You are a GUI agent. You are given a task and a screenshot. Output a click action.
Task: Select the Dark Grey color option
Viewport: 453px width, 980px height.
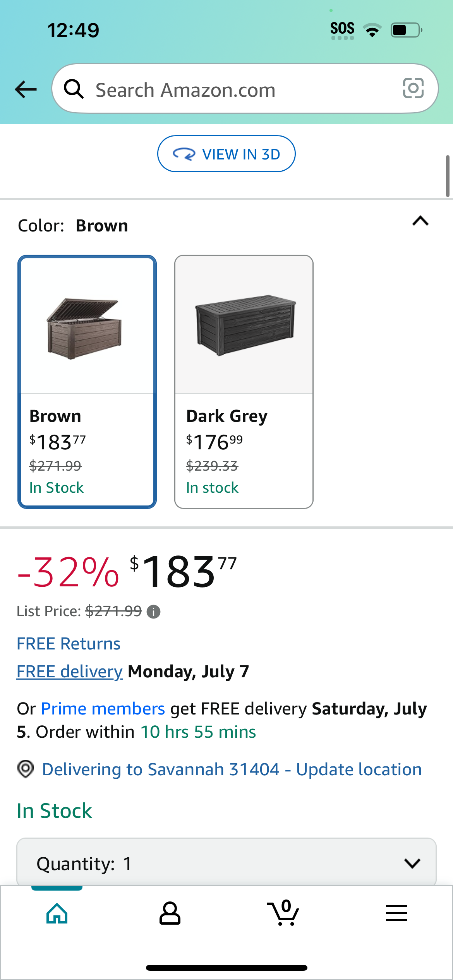244,382
